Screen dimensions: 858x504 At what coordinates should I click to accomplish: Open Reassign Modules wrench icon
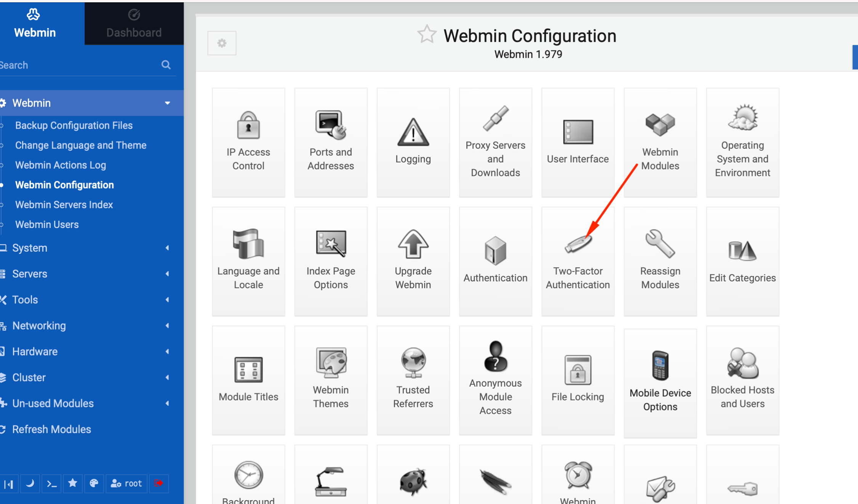[x=660, y=244]
